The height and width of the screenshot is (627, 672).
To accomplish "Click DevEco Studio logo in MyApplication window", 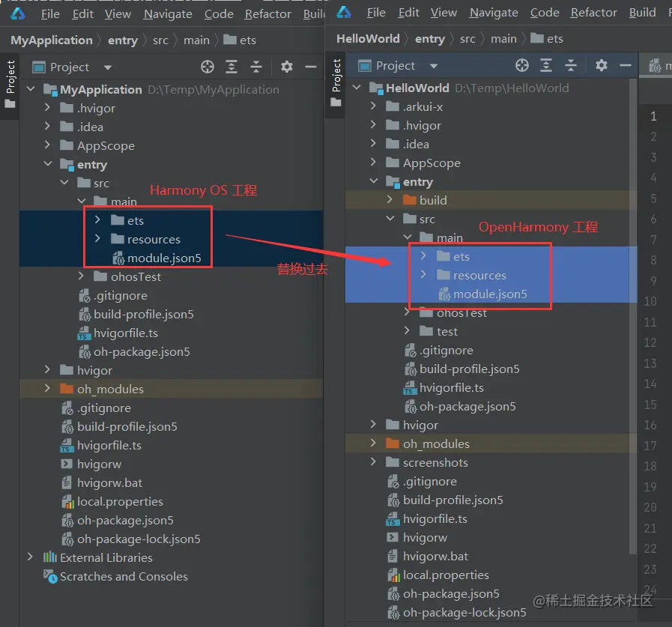I will [x=18, y=13].
